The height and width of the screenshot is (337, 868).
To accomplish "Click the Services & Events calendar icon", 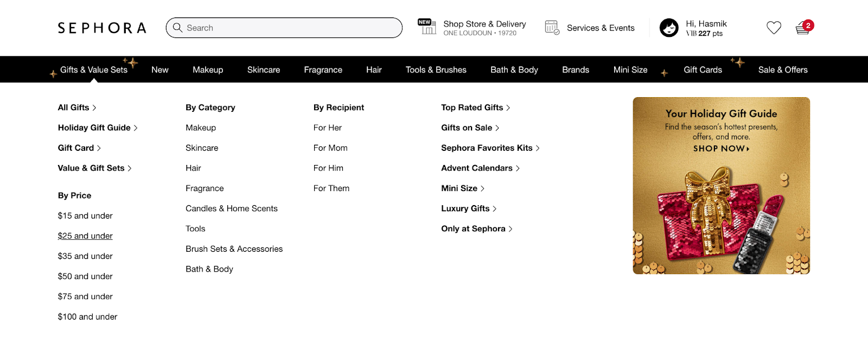I will tap(552, 28).
